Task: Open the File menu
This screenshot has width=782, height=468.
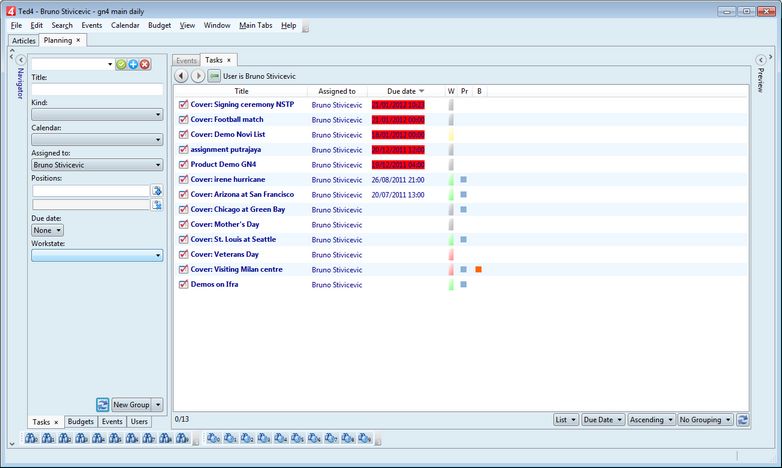Action: coord(16,25)
